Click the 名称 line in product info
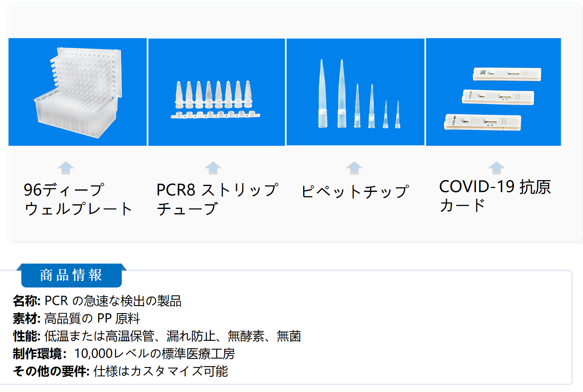 pos(97,301)
